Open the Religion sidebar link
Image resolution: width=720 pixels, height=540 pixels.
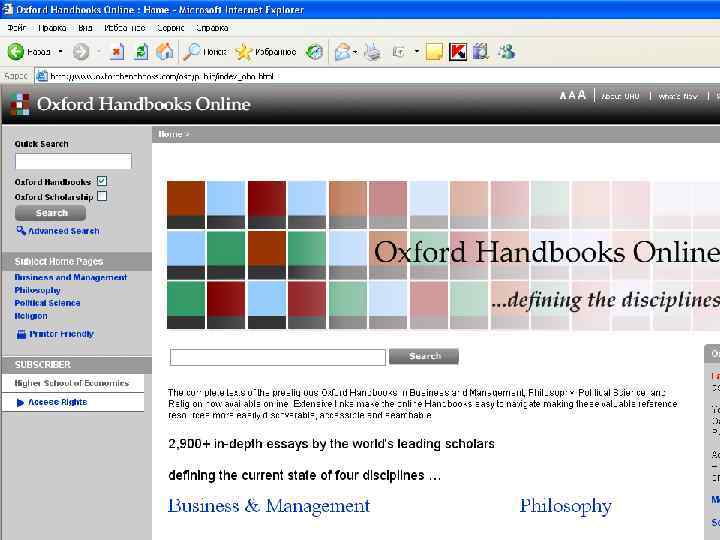point(31,316)
